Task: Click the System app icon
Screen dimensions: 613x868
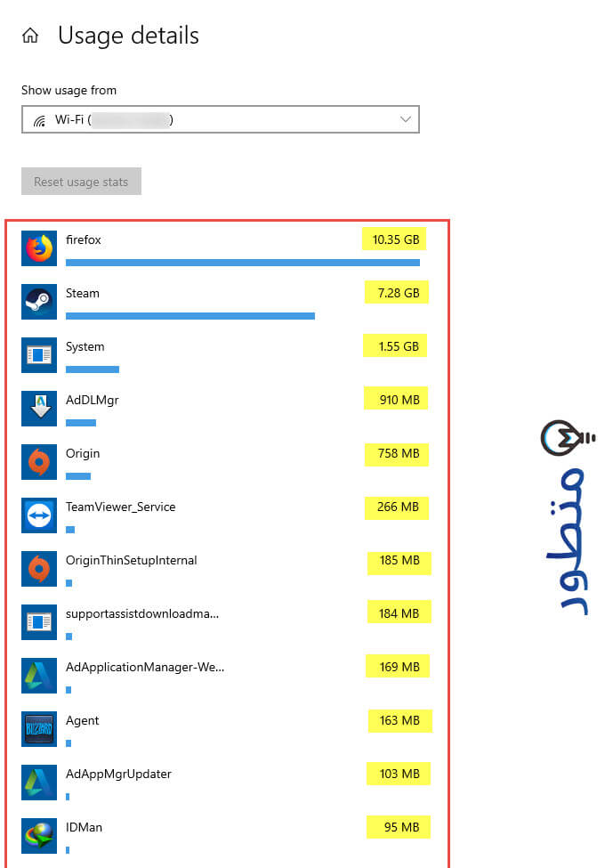Action: tap(39, 355)
